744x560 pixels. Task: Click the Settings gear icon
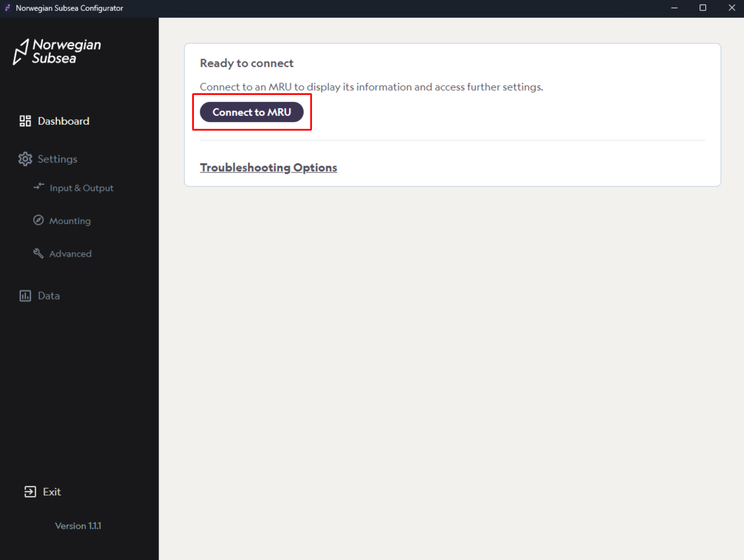[x=25, y=159]
